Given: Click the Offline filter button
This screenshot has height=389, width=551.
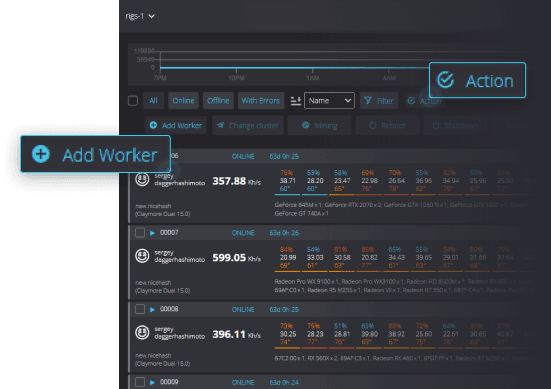Looking at the screenshot, I should point(218,101).
